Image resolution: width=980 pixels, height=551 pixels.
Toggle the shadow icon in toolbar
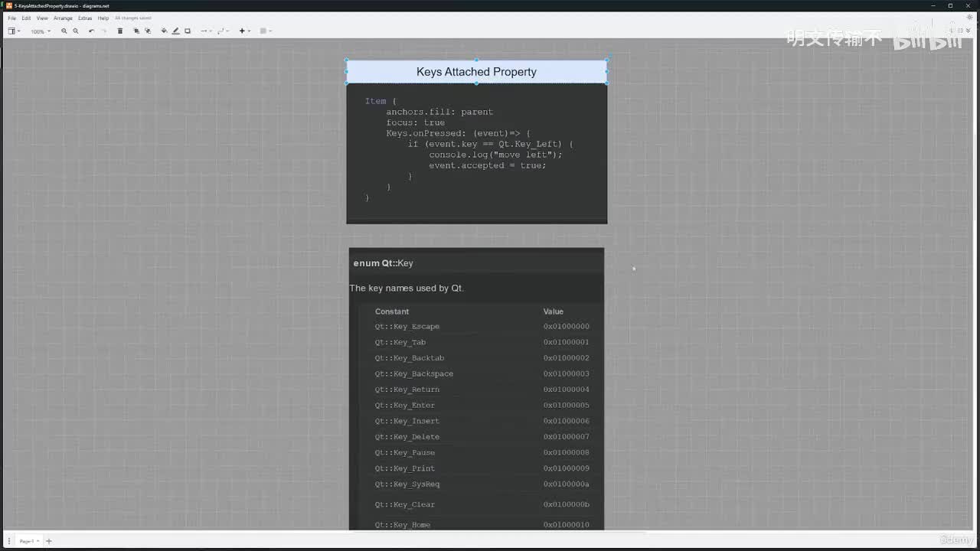188,31
